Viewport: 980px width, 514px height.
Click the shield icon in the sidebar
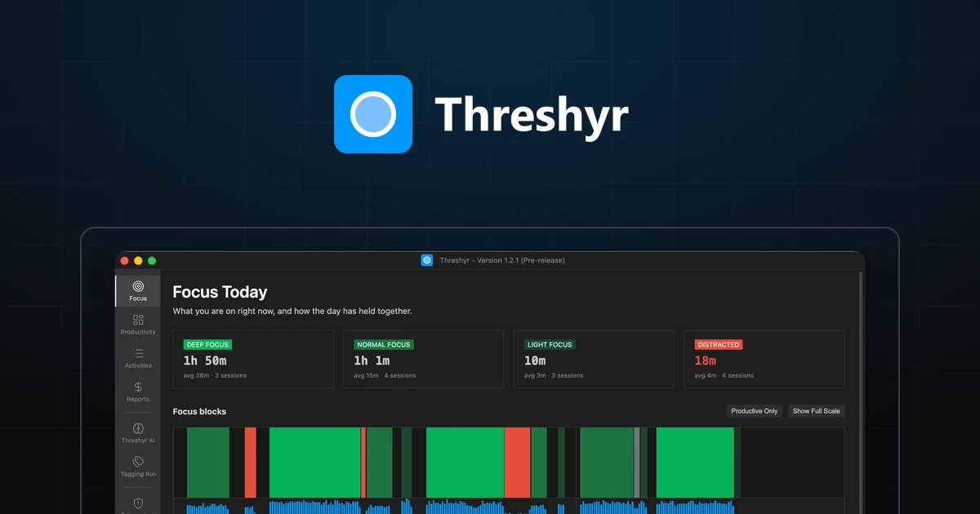[138, 503]
